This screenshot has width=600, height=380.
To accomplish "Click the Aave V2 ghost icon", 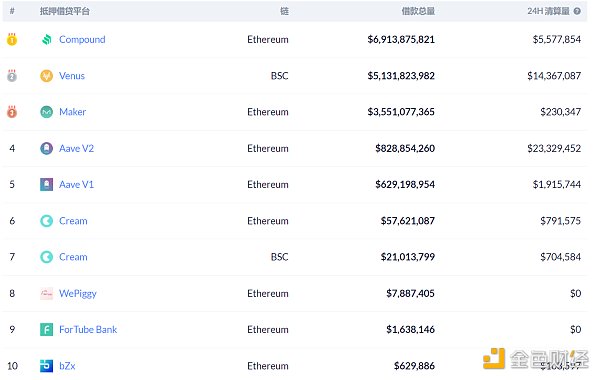I will tap(47, 148).
